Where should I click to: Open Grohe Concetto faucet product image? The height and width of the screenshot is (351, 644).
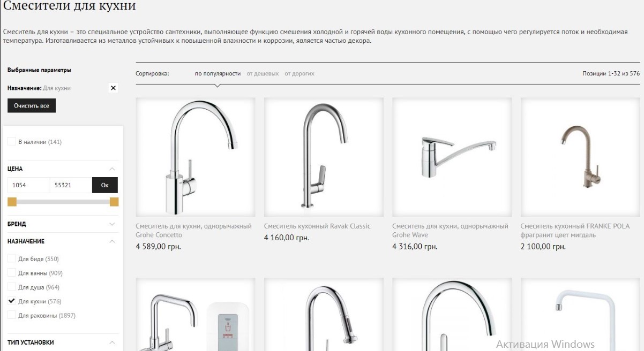pyautogui.click(x=196, y=157)
